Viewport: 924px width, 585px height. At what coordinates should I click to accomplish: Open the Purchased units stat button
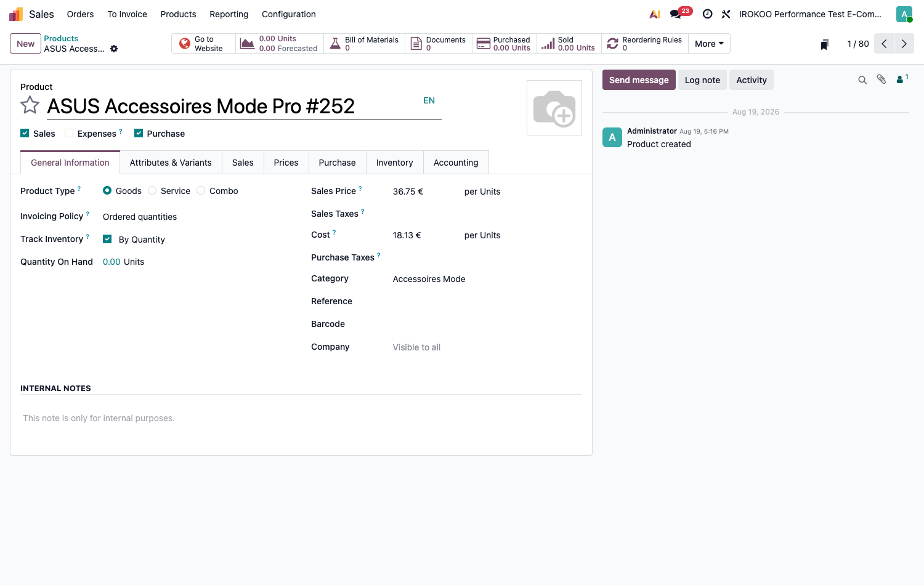point(505,44)
